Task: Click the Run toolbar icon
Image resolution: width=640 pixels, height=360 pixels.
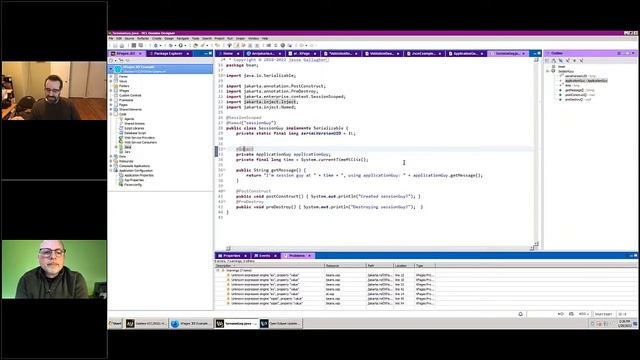Action: pyautogui.click(x=180, y=45)
